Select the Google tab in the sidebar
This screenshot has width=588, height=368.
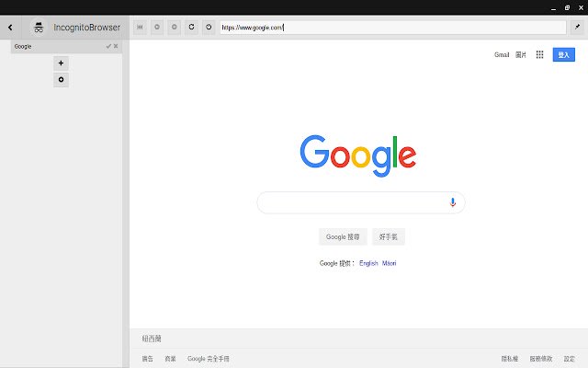[66, 46]
